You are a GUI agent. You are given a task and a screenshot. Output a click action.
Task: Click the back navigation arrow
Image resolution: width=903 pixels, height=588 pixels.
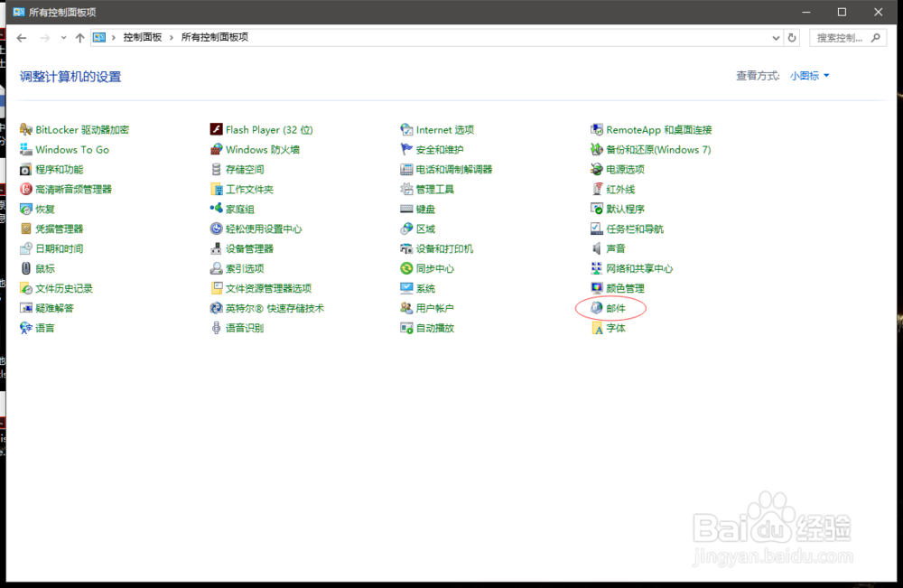tap(21, 37)
